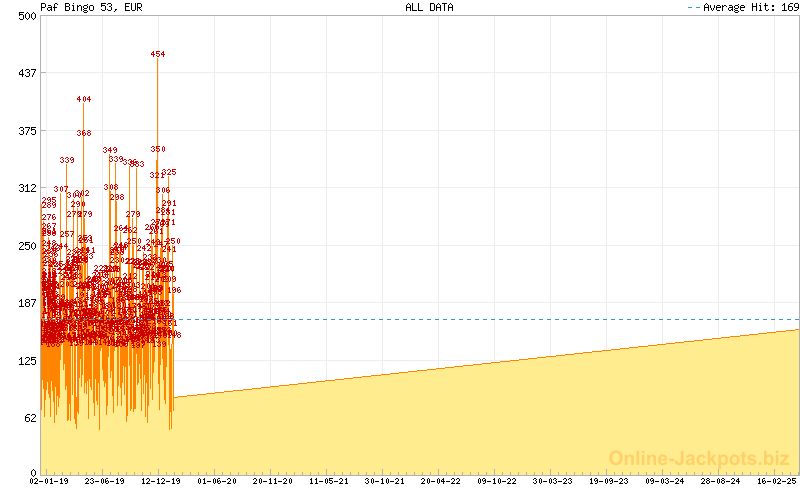Select the 368 value label
Screen dimensions: 800x490
tap(84, 133)
